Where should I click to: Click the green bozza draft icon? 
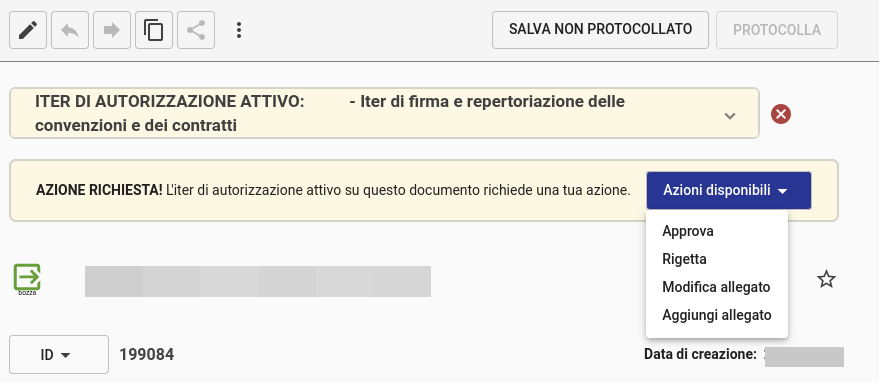(27, 279)
